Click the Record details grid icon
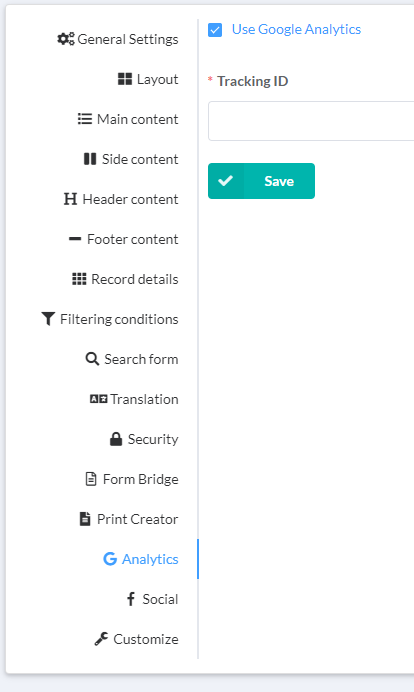The height and width of the screenshot is (692, 414). pyautogui.click(x=79, y=279)
